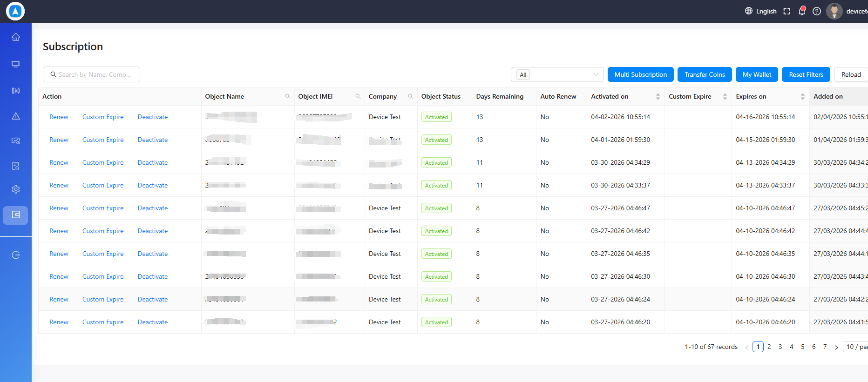Click Object Name column search icon
Image resolution: width=868 pixels, height=382 pixels.
pyautogui.click(x=288, y=96)
